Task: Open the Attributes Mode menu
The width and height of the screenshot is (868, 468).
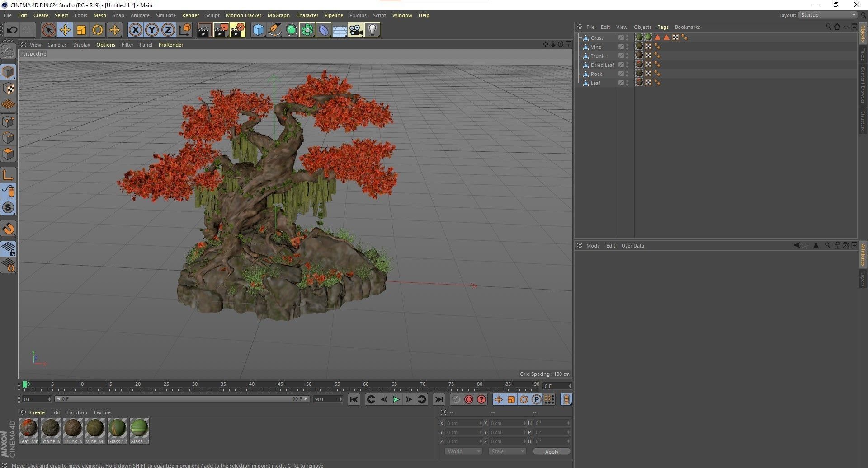Action: pyautogui.click(x=593, y=246)
